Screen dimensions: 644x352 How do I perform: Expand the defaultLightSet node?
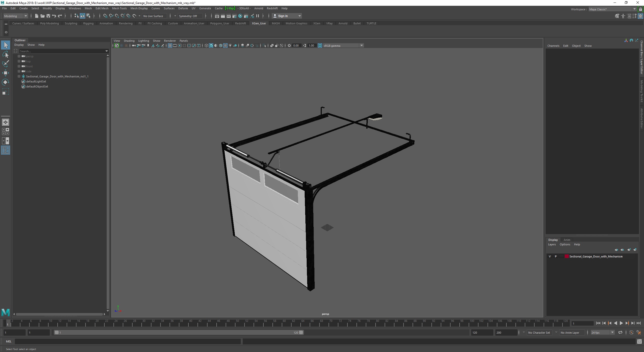pos(19,81)
